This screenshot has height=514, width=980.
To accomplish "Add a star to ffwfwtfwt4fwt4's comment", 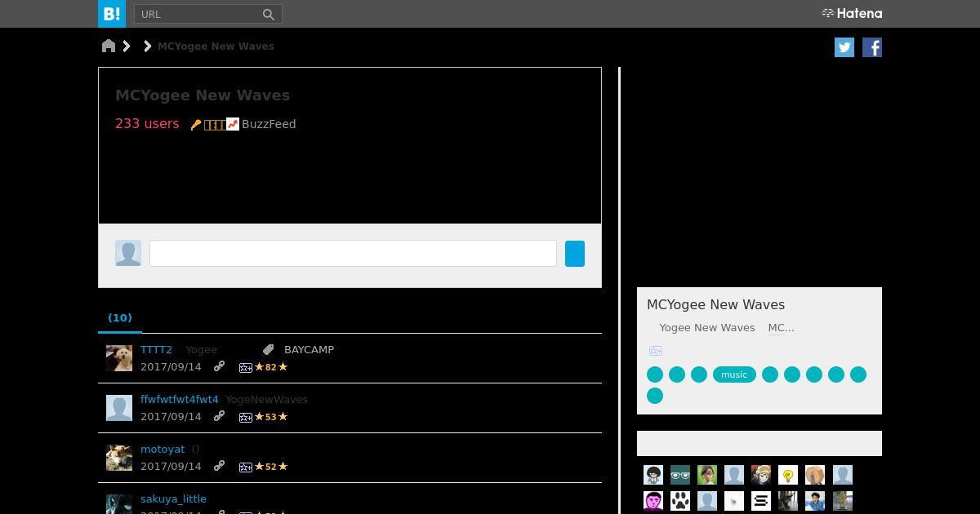I will (x=245, y=418).
